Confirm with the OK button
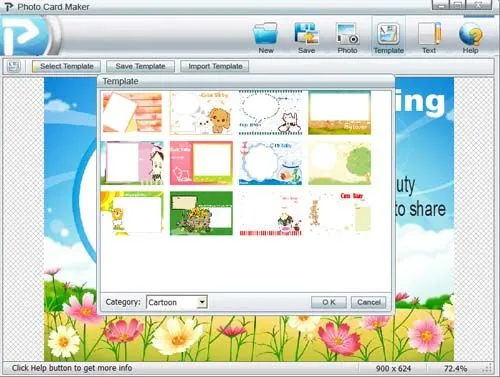Viewport: 500px width, 377px height. click(x=329, y=302)
